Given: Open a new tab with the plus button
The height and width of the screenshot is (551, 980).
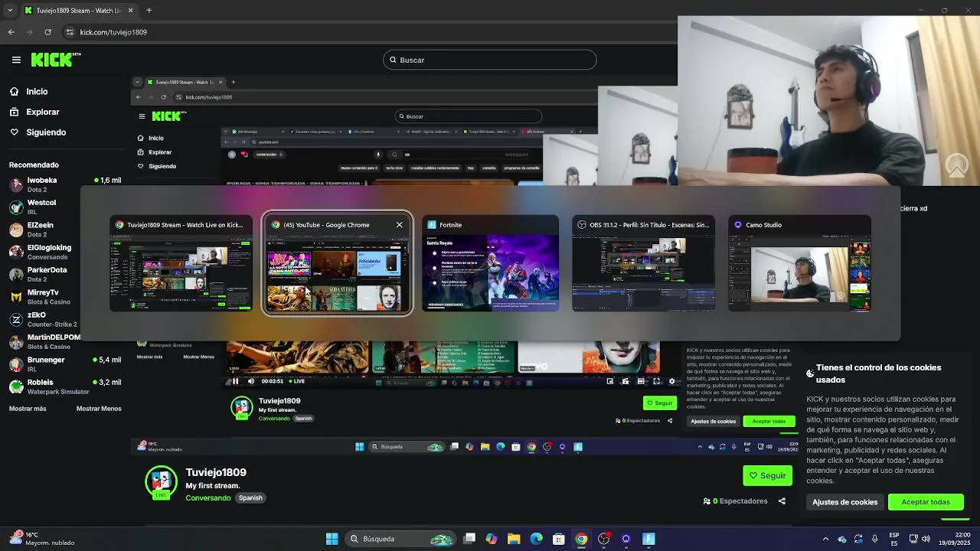Looking at the screenshot, I should coord(149,11).
